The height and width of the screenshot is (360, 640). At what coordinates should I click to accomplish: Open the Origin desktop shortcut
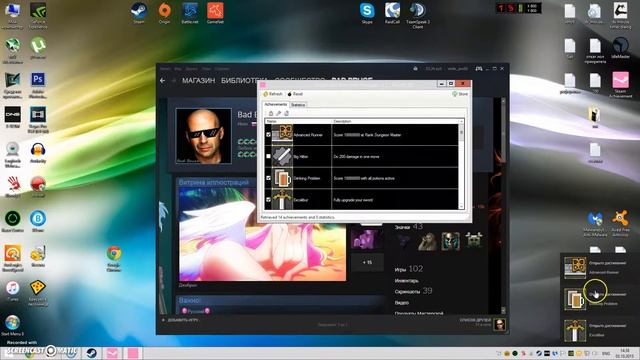164,13
